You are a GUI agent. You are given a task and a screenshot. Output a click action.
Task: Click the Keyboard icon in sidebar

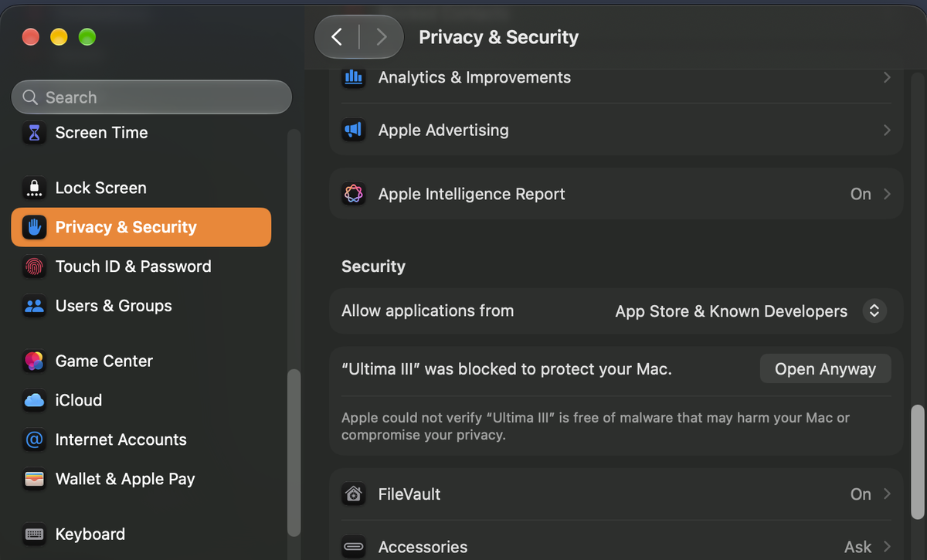pyautogui.click(x=34, y=534)
